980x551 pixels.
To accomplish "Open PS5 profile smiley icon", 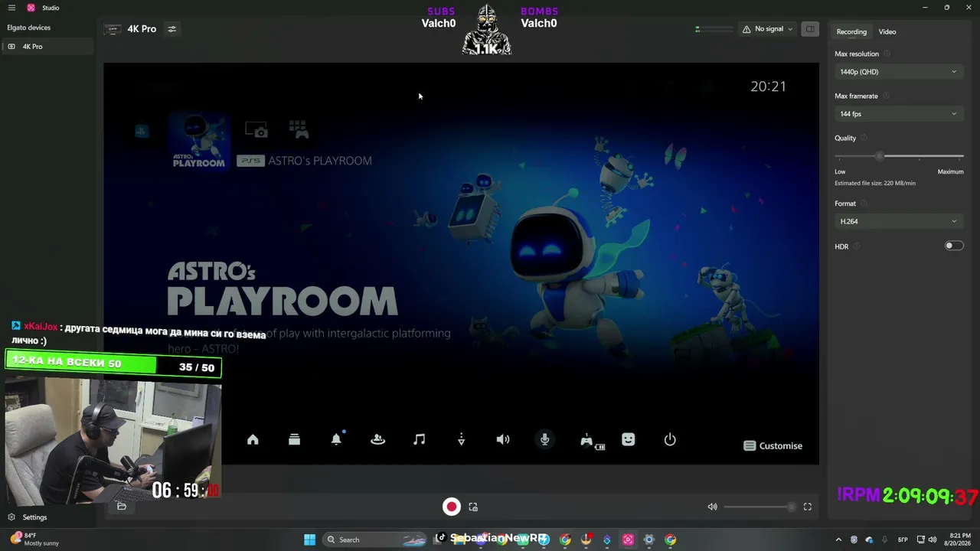I will (x=628, y=439).
